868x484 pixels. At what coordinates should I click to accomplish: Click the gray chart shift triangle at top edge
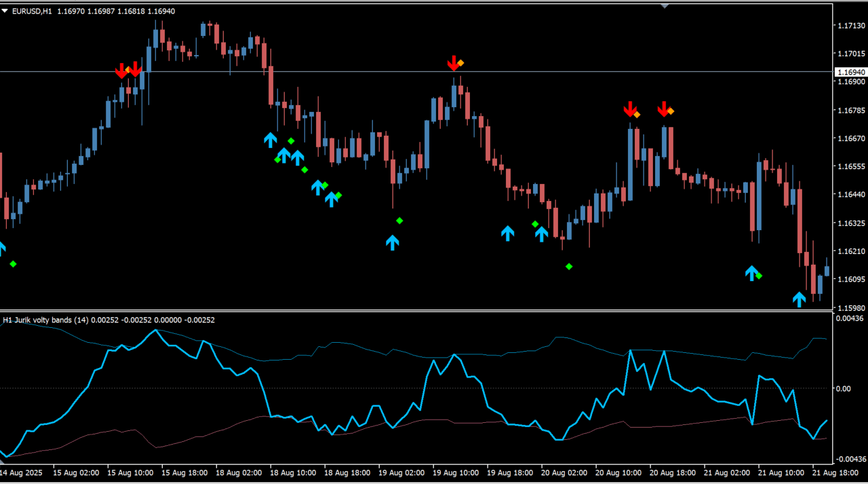(665, 6)
